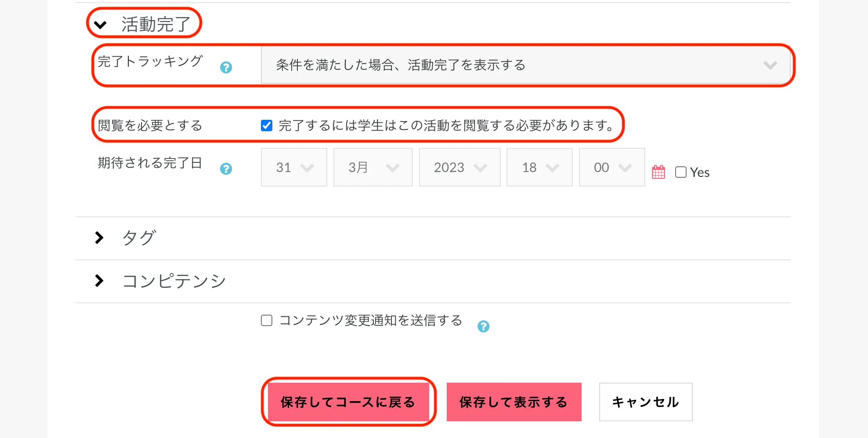This screenshot has width=868, height=438.
Task: Click the 保存してコースに戻る button
Action: point(348,402)
